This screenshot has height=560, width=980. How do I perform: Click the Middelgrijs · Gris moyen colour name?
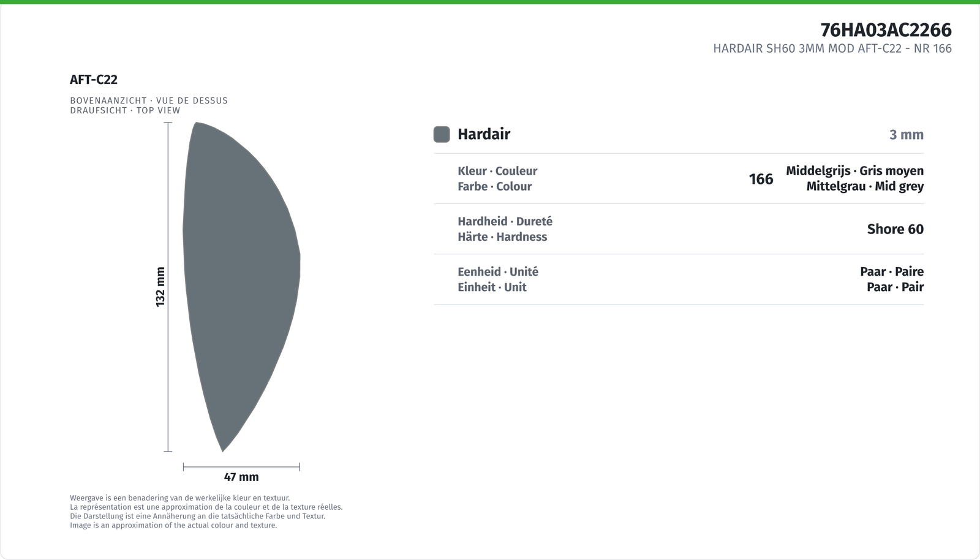(854, 171)
